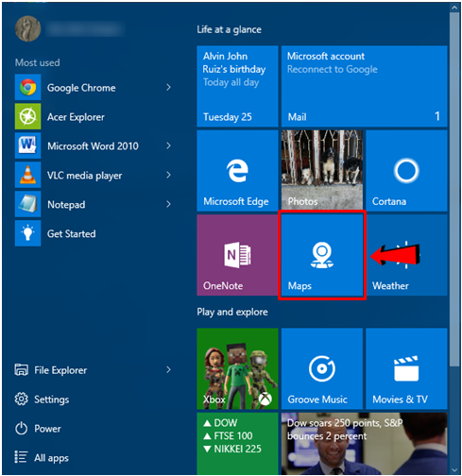The height and width of the screenshot is (476, 462).
Task: Launch Acer Explorer from its green icon
Action: pyautogui.click(x=27, y=116)
